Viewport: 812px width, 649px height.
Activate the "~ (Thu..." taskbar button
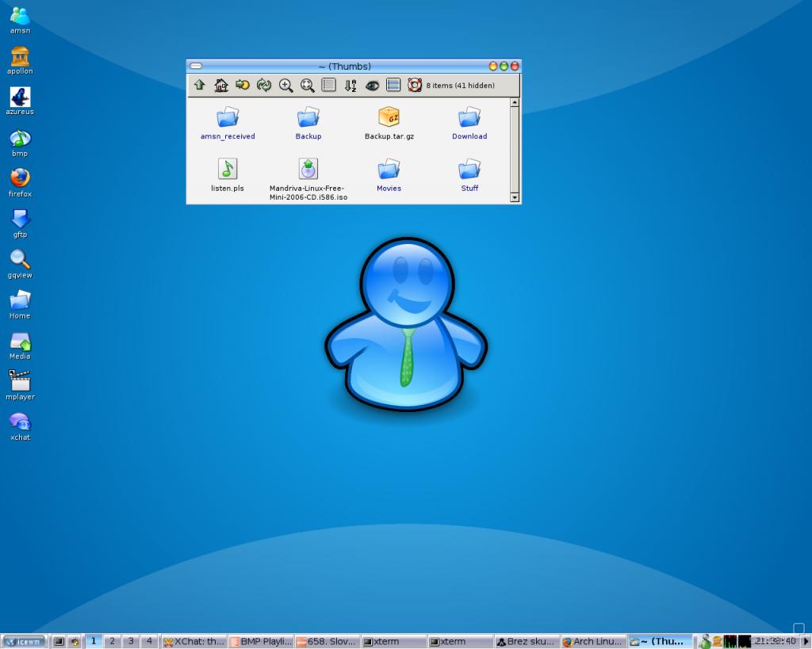click(x=660, y=642)
